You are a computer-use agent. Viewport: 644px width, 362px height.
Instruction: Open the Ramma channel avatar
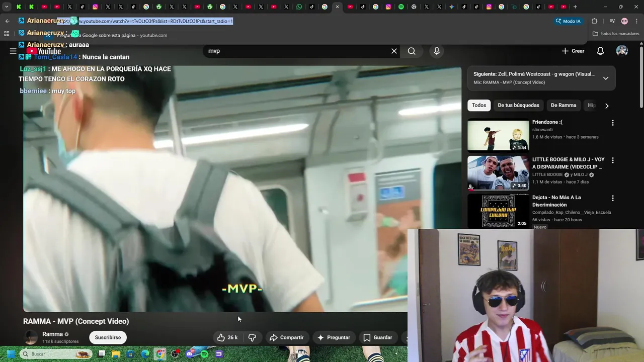click(31, 337)
